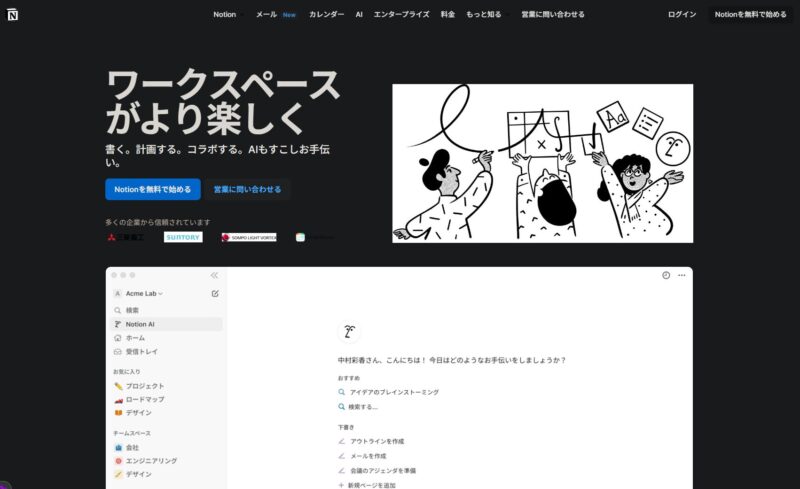The width and height of the screenshot is (800, 489).
Task: Click Notionを無料で始める in the header
Action: [751, 14]
